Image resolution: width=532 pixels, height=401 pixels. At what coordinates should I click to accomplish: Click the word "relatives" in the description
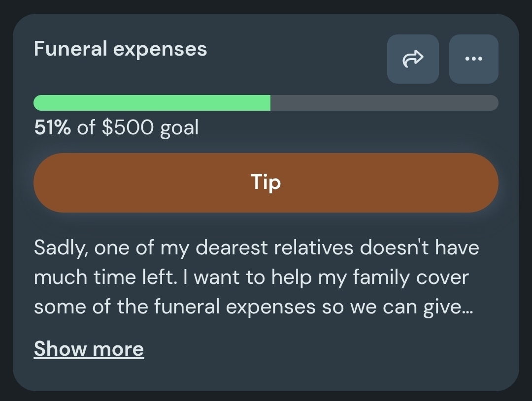click(x=313, y=247)
